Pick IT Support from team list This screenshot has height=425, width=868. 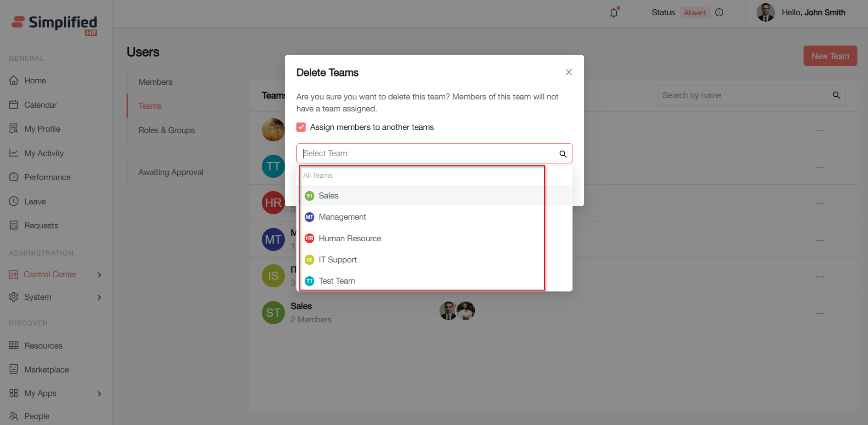[x=337, y=260]
